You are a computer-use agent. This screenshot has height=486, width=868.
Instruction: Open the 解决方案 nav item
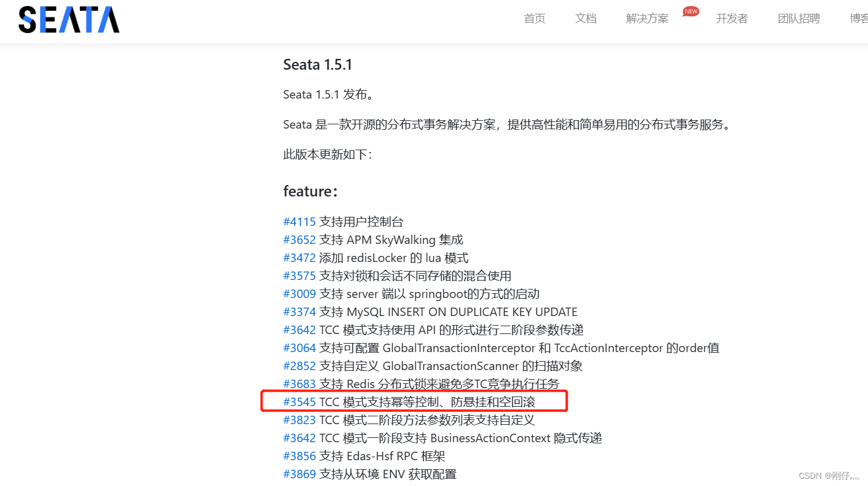pyautogui.click(x=647, y=19)
